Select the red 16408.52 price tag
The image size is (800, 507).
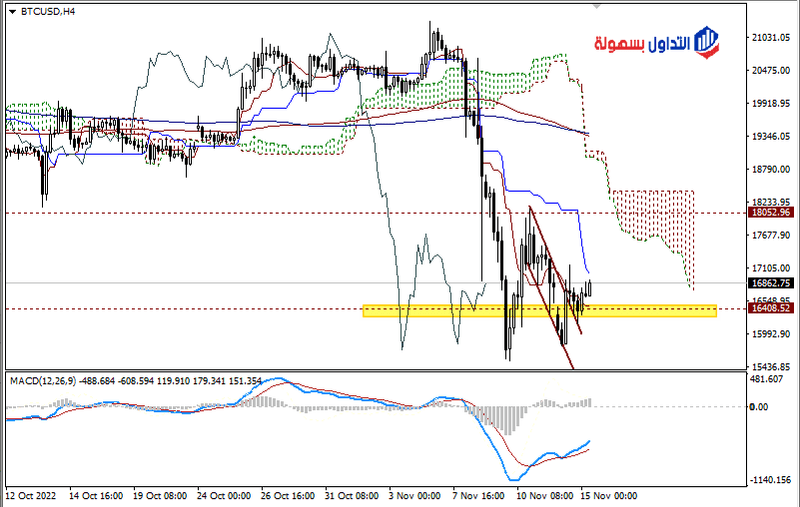tap(770, 309)
